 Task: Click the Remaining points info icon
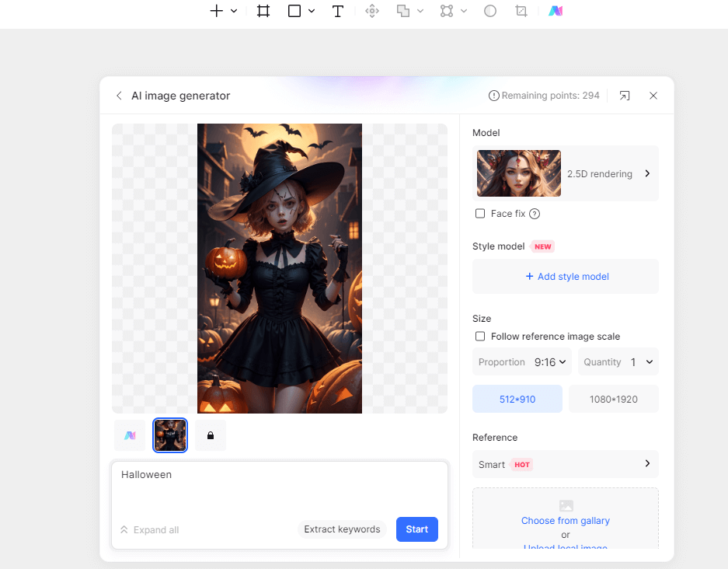click(493, 96)
